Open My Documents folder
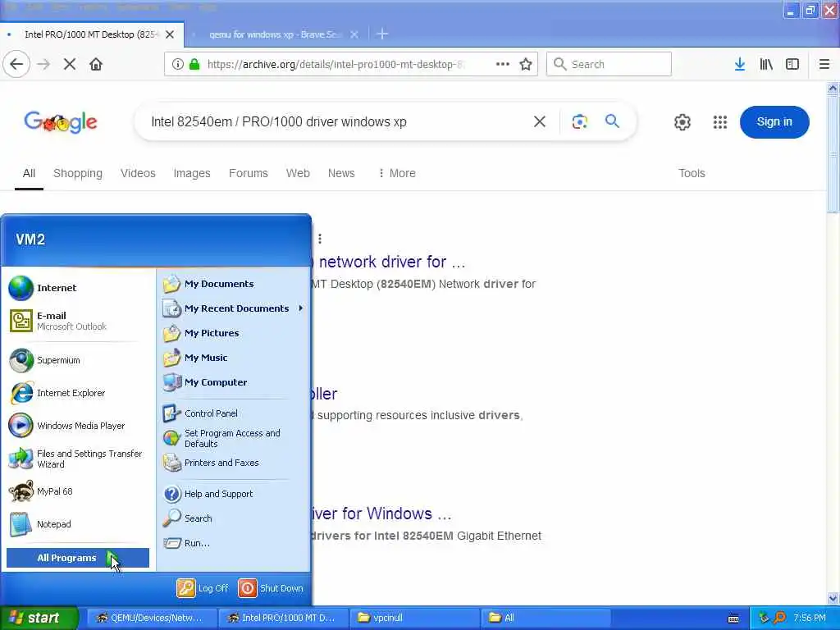 [233, 284]
